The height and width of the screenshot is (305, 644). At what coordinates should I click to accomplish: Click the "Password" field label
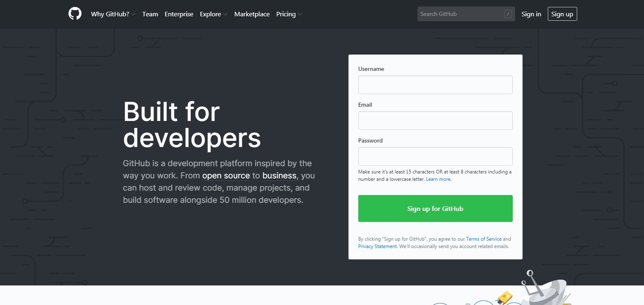370,140
